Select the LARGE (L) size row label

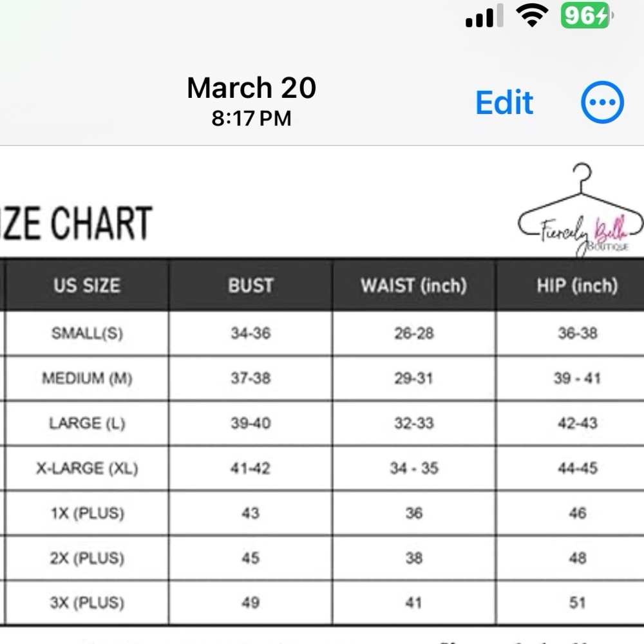click(87, 423)
